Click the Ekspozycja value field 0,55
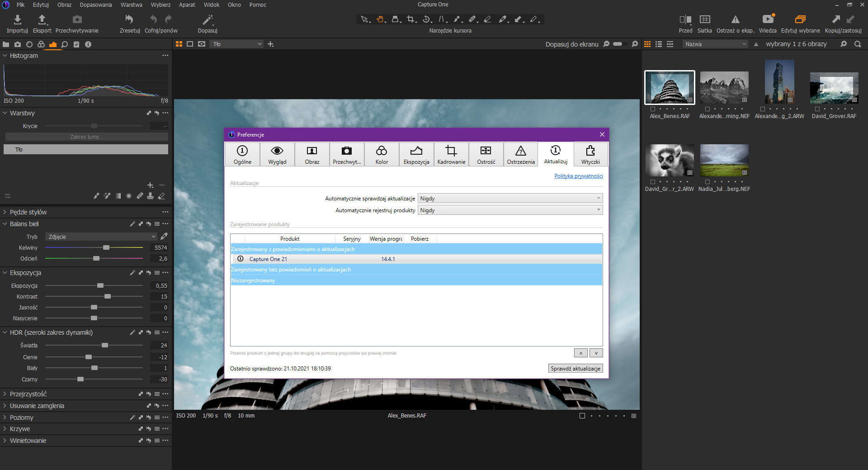This screenshot has width=868, height=470. (159, 285)
